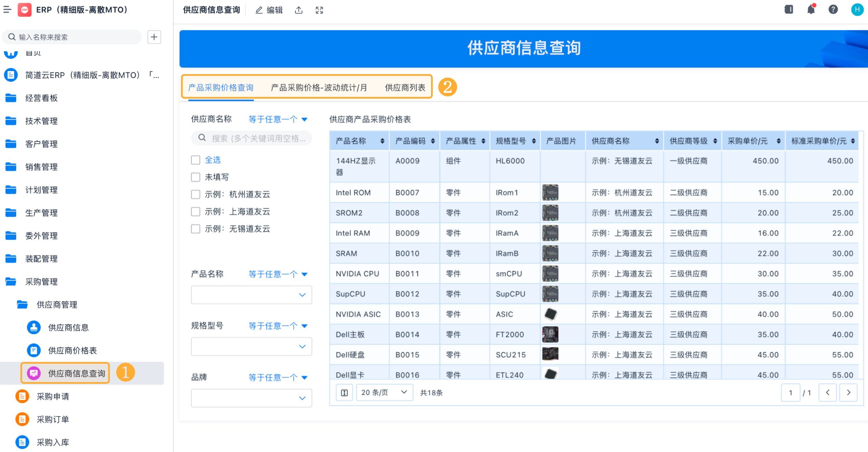Tick the 未填写 checkbox
Screen dimensions: 868x452
(195, 177)
